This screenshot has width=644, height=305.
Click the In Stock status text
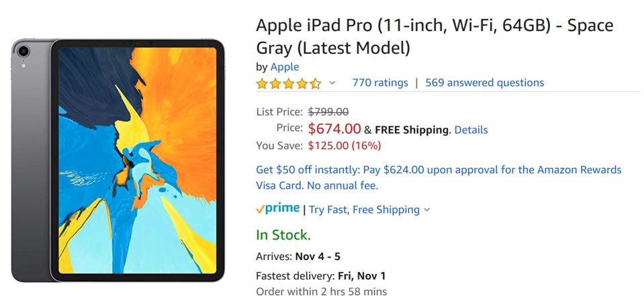(x=283, y=235)
